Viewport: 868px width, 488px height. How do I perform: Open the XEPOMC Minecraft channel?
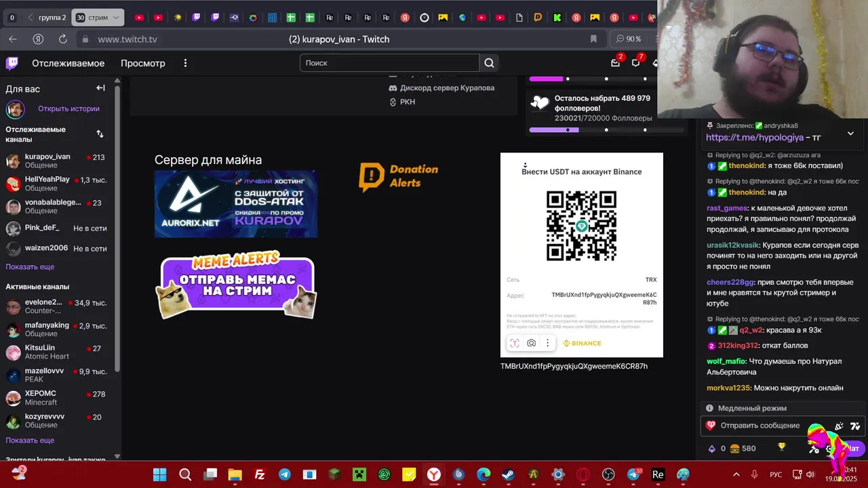pyautogui.click(x=56, y=398)
